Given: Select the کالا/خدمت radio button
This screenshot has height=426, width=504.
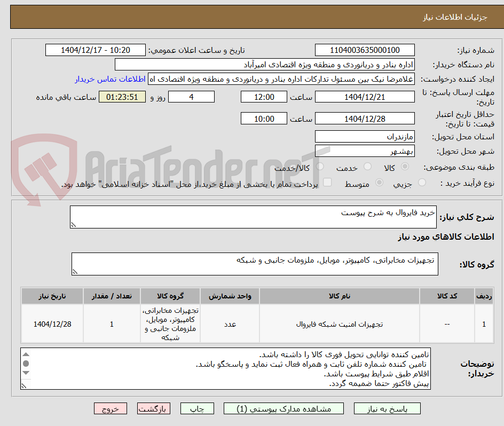Looking at the screenshot, I should point(320,166).
